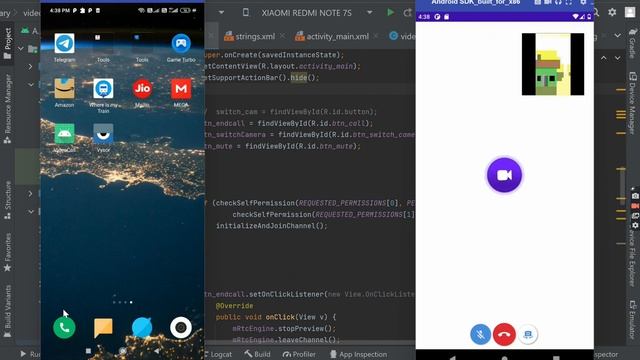Collapse the top project tree folder chevron
640x360 pixels.
tap(20, 49)
